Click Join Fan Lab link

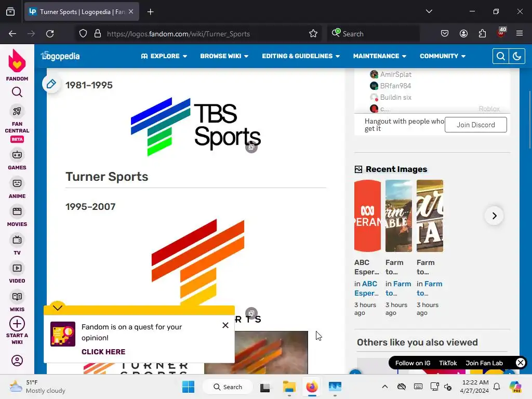[484, 363]
